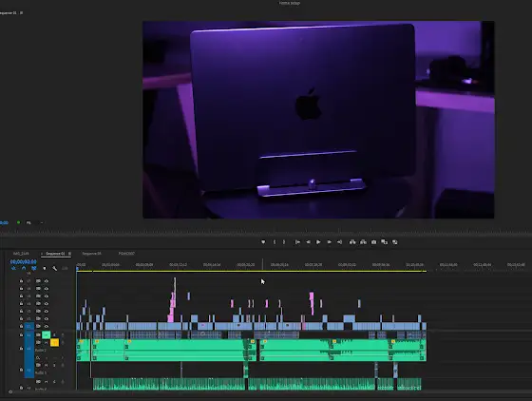The image size is (532, 401).
Task: Hide the V1 video track output
Action: pyautogui.click(x=47, y=326)
